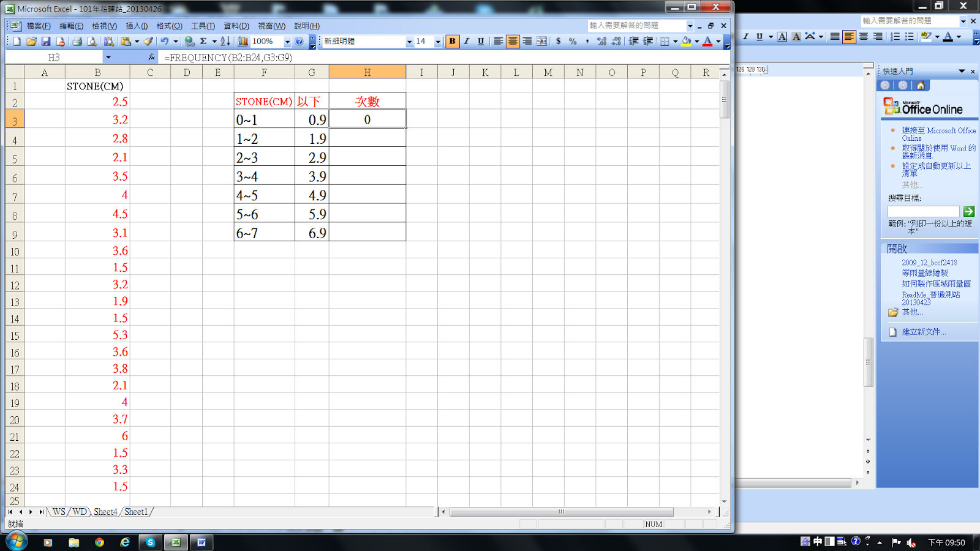
Task: Click the fx Insert Function button
Action: pos(151,57)
